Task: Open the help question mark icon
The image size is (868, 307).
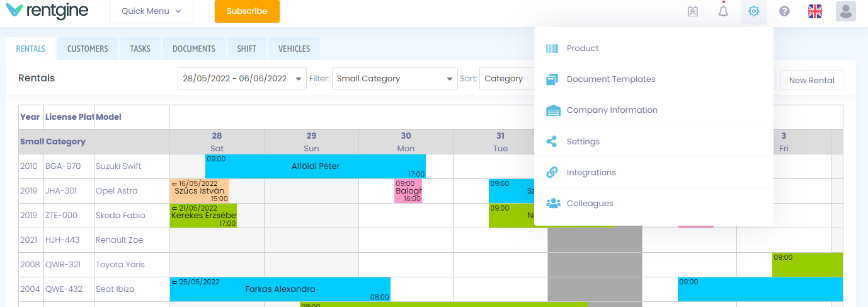Action: (x=784, y=11)
